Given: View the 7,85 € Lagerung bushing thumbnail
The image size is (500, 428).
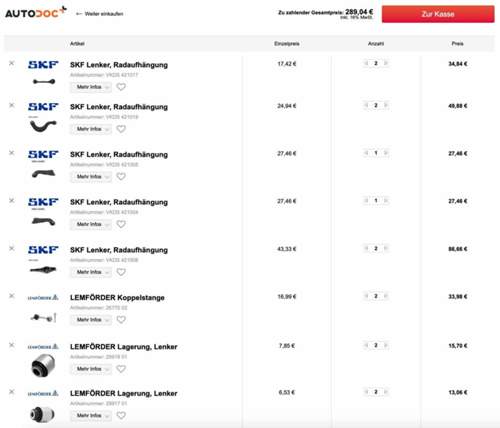Looking at the screenshot, I should 43,365.
